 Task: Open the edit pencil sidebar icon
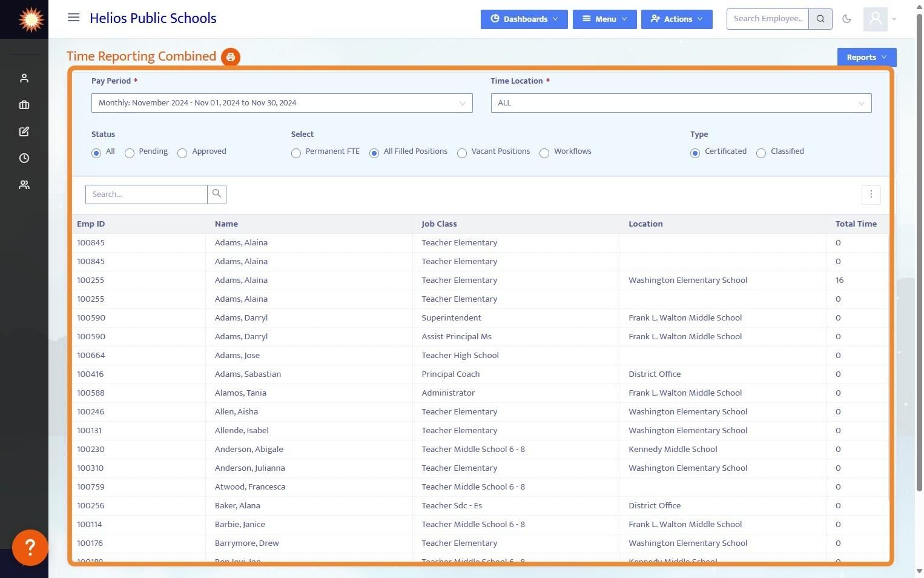[24, 131]
